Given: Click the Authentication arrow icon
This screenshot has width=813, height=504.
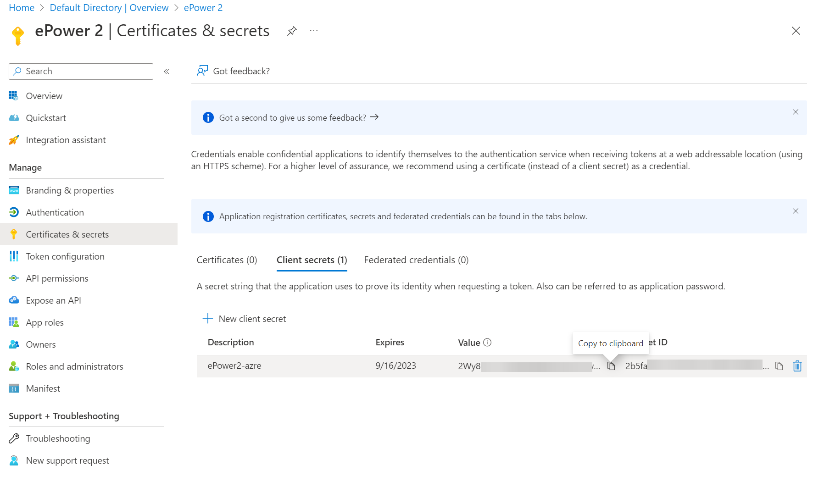Looking at the screenshot, I should pyautogui.click(x=14, y=212).
